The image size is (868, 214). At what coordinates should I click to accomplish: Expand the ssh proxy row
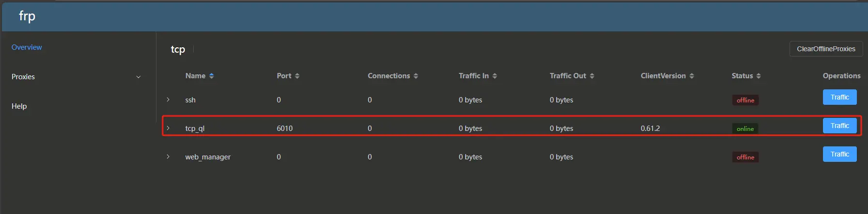tap(168, 100)
